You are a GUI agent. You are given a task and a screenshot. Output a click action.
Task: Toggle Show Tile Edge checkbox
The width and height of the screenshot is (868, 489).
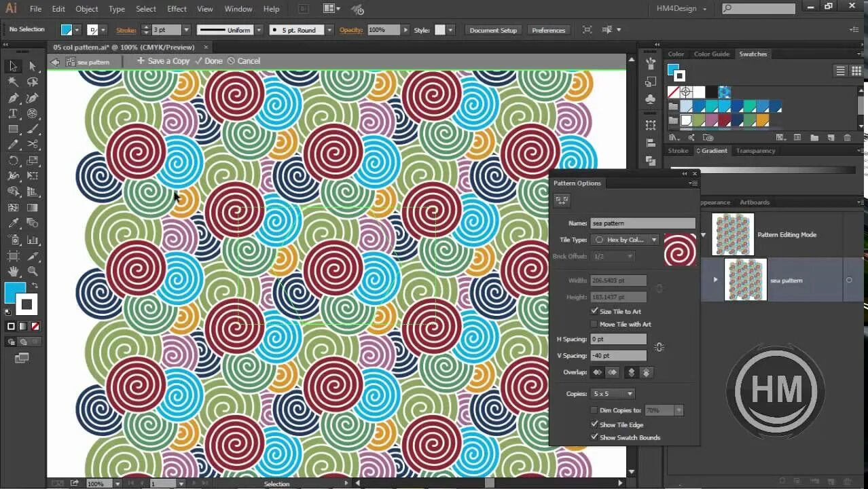pos(594,424)
